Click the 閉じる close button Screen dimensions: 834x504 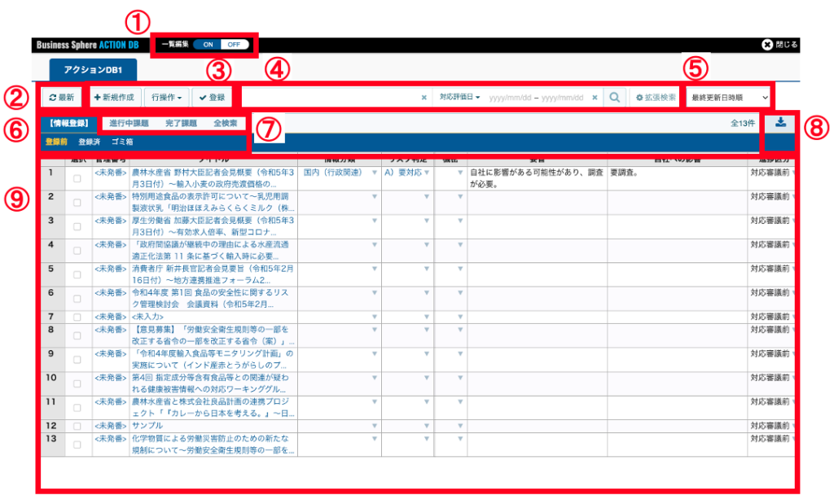coord(779,44)
